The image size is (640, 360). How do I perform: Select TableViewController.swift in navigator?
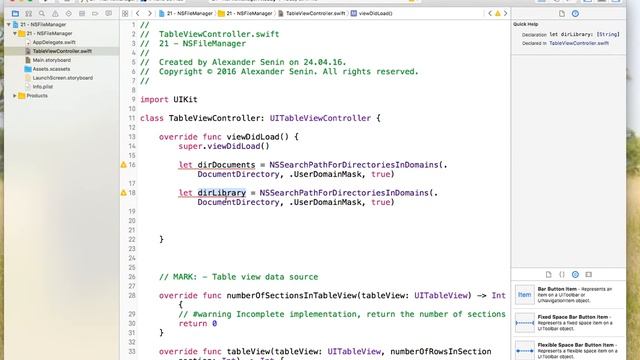coord(62,51)
